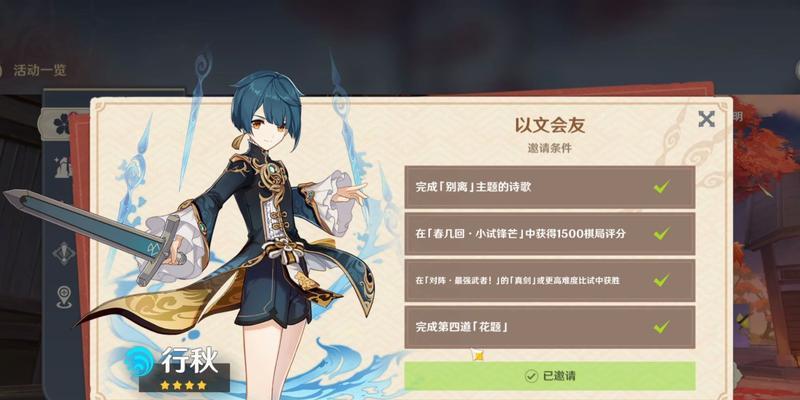Open 在「春几回·小试锋芒」condition row
This screenshot has width=800, height=400.
pyautogui.click(x=550, y=234)
